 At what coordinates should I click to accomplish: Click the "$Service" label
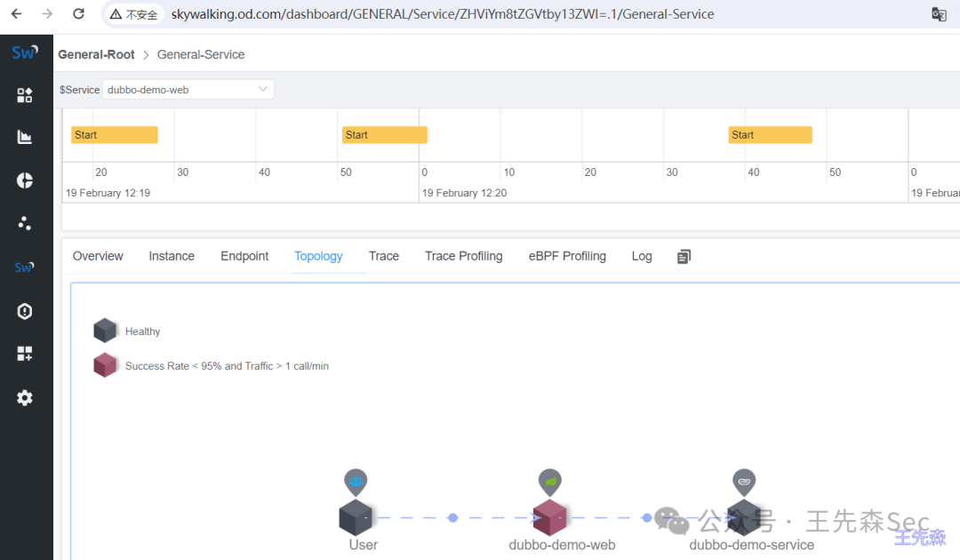(79, 90)
